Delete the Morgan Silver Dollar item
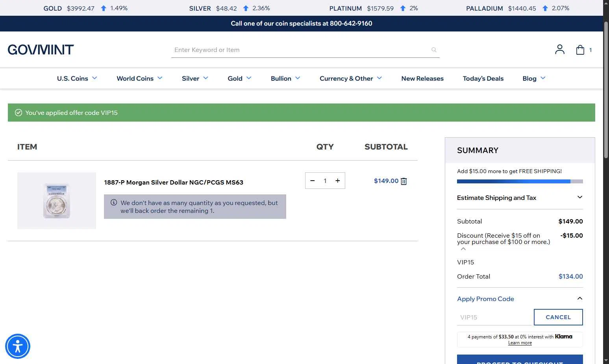The height and width of the screenshot is (364, 609). (x=404, y=181)
